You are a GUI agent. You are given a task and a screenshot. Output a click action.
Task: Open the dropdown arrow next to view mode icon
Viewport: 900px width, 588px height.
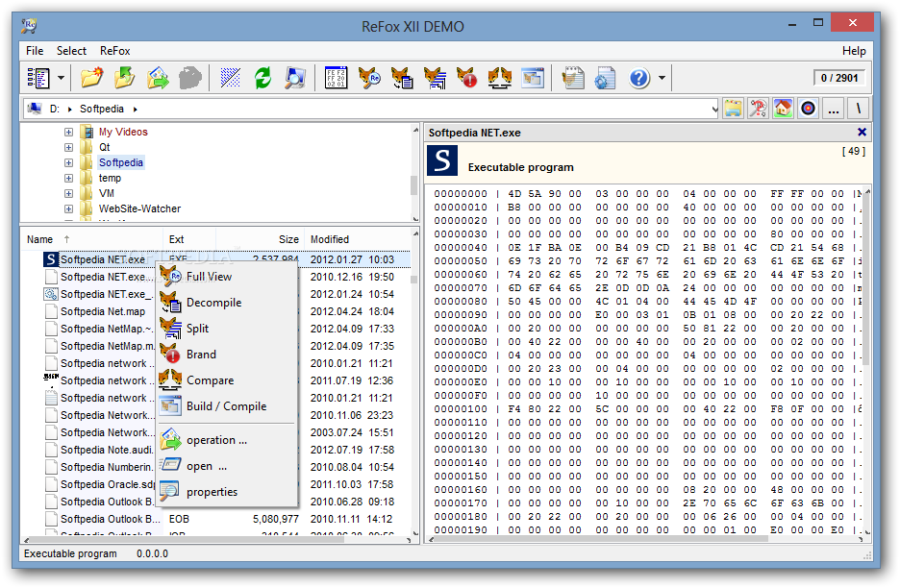pos(61,78)
